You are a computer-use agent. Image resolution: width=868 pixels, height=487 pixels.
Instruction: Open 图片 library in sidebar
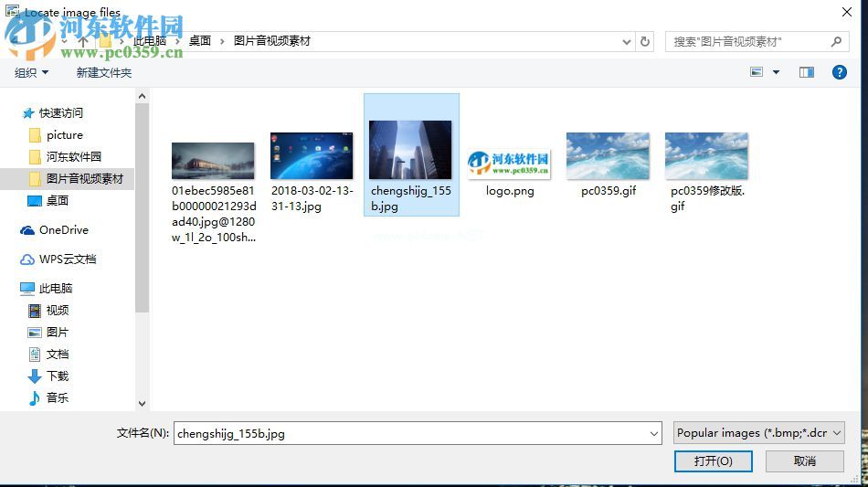tap(58, 332)
